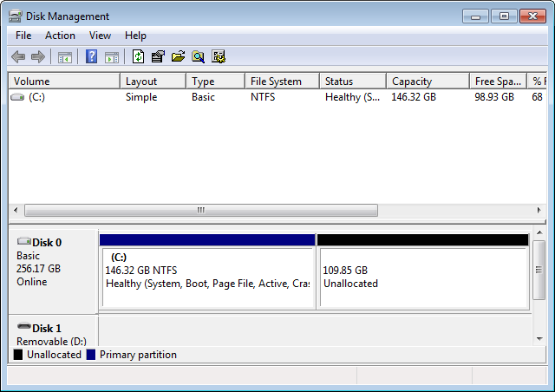
Task: Click the Open folder toolbar icon
Action: click(178, 56)
